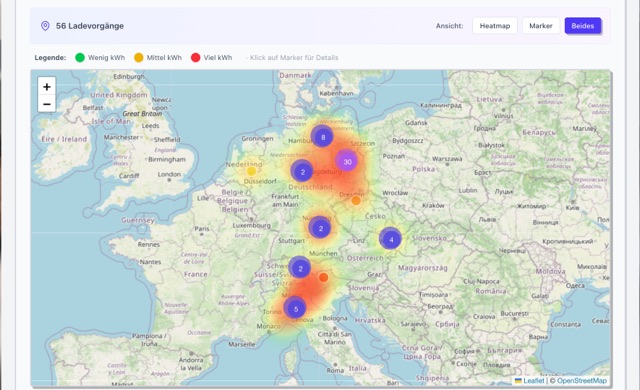The height and width of the screenshot is (390, 640).
Task: Click the 'Wenig kWh' legend text
Action: point(107,58)
